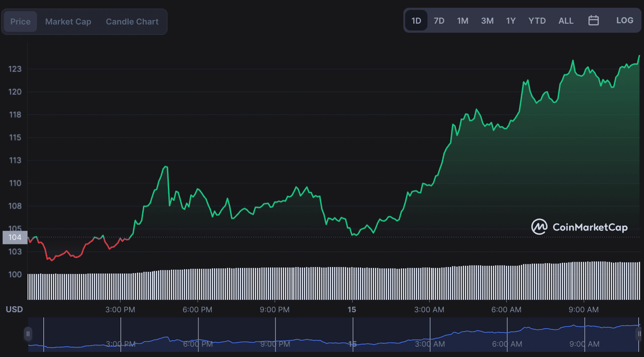
Task: Switch to Candle Chart view
Action: click(x=132, y=22)
